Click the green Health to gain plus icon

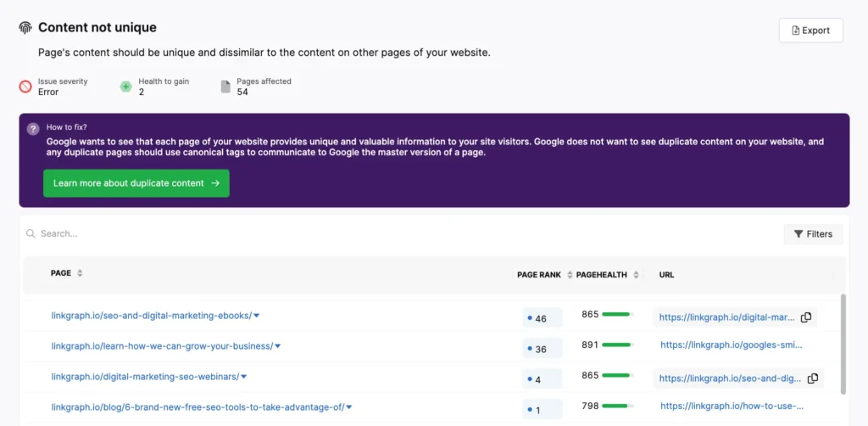point(125,87)
